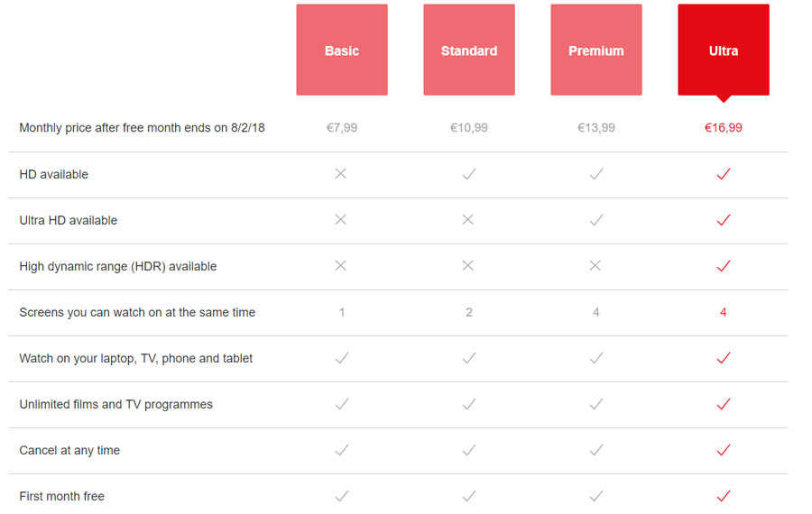Click the Basic price €7,99

click(342, 128)
